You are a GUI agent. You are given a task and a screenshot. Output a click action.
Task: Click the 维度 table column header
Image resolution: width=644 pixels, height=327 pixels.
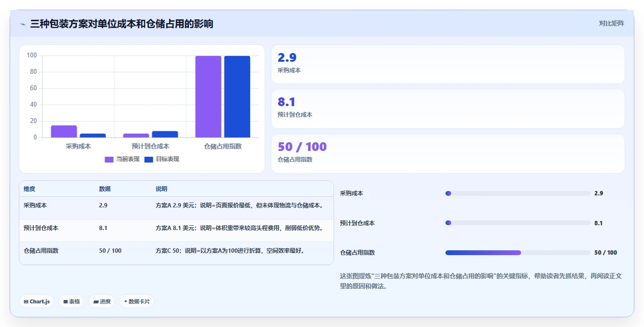[29, 189]
